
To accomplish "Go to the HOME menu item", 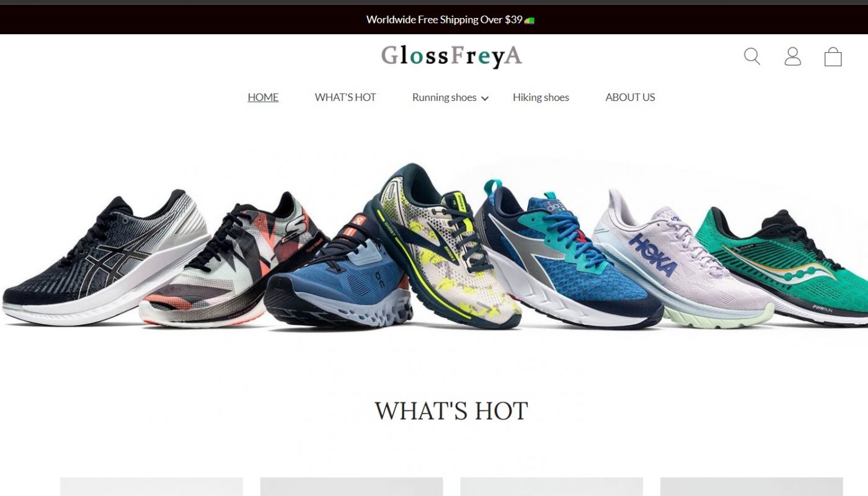I will (263, 97).
